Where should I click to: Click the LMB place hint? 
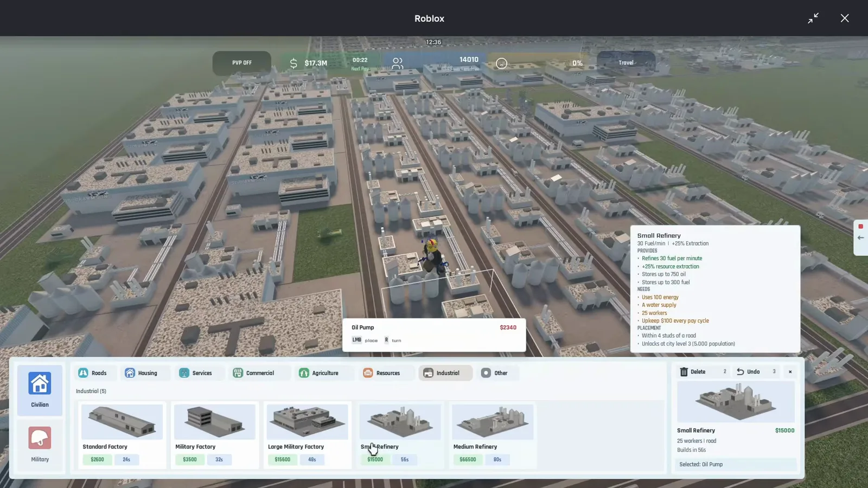click(365, 340)
